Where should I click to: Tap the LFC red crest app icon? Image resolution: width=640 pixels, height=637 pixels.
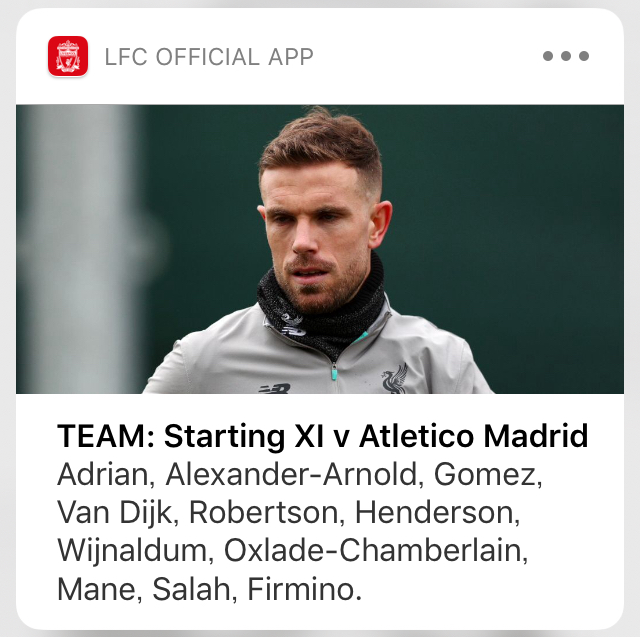[68, 56]
